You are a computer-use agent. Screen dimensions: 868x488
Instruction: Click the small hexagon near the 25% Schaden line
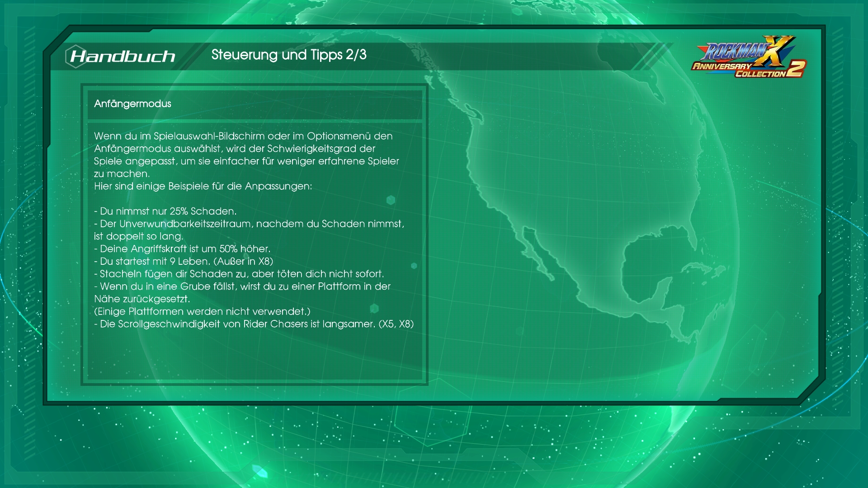(391, 200)
